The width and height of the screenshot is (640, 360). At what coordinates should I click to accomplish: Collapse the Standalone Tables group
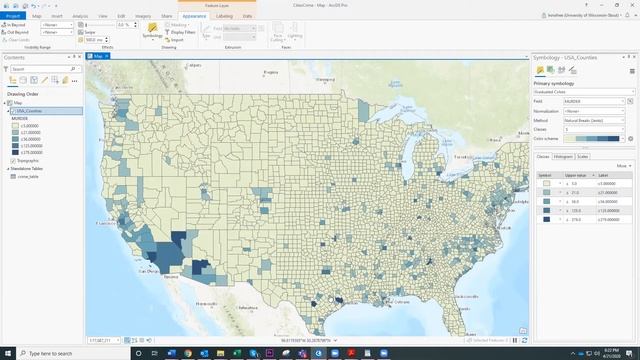coord(8,169)
